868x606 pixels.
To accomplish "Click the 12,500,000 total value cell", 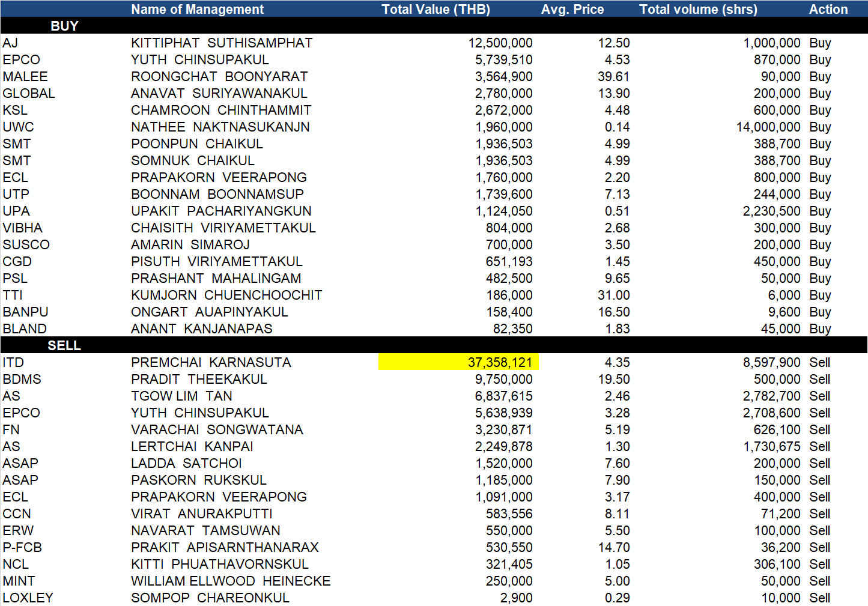I will coord(500,43).
